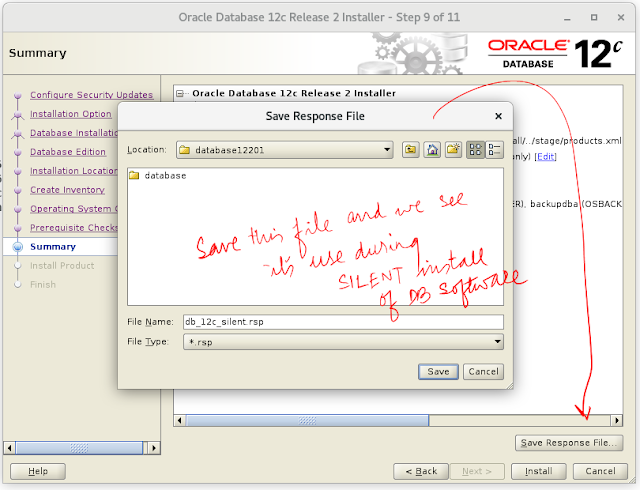Click the File Name input field
The image size is (640, 490).
click(343, 322)
